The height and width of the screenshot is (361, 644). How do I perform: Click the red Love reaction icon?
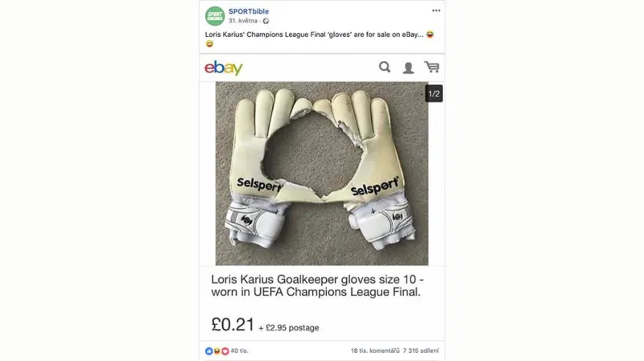[x=225, y=351]
